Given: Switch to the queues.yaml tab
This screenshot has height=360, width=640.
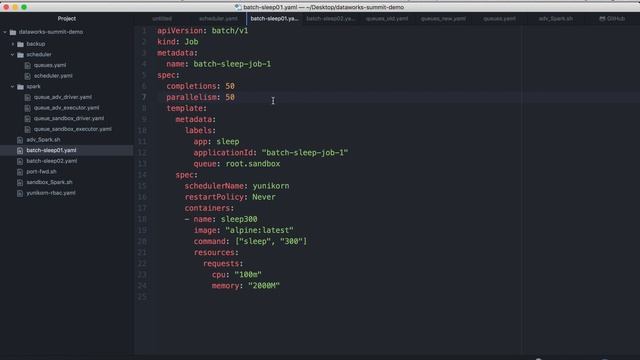Looking at the screenshot, I should [x=499, y=19].
